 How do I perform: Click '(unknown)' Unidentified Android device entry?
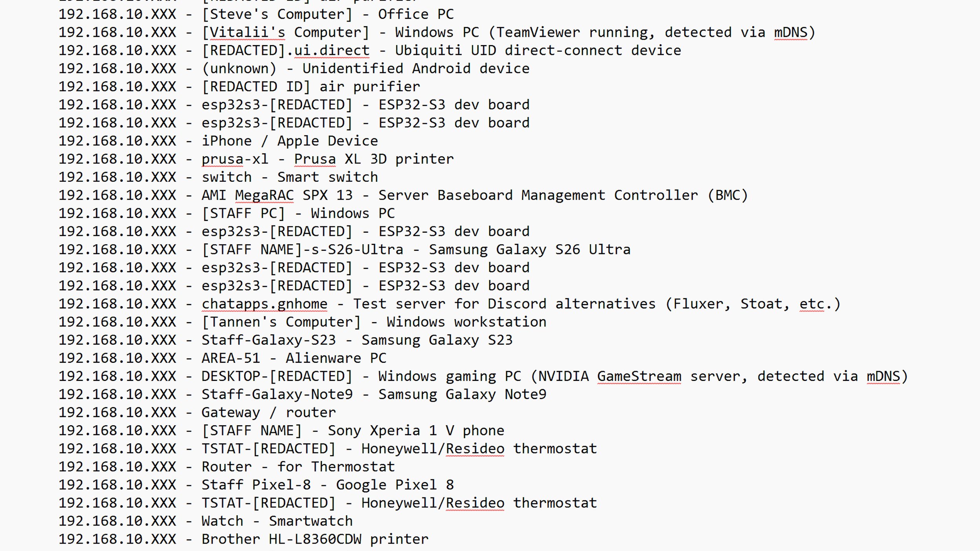[239, 69]
